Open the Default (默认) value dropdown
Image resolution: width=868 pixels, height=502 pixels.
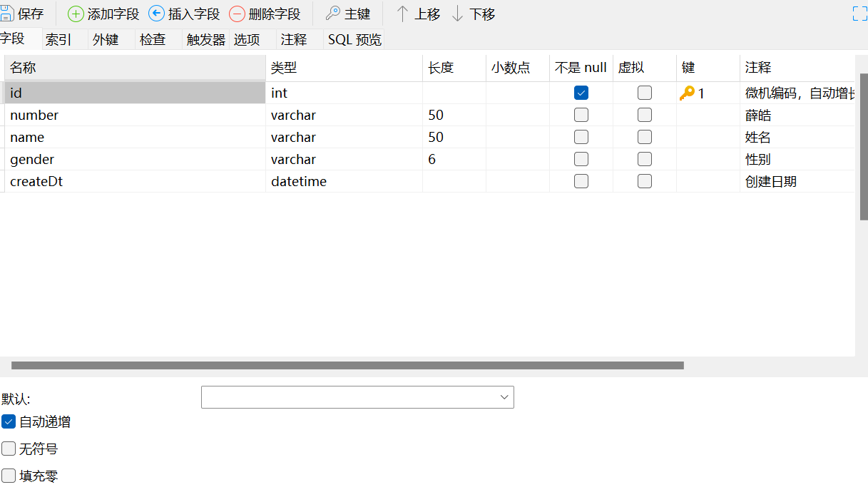pyautogui.click(x=504, y=397)
